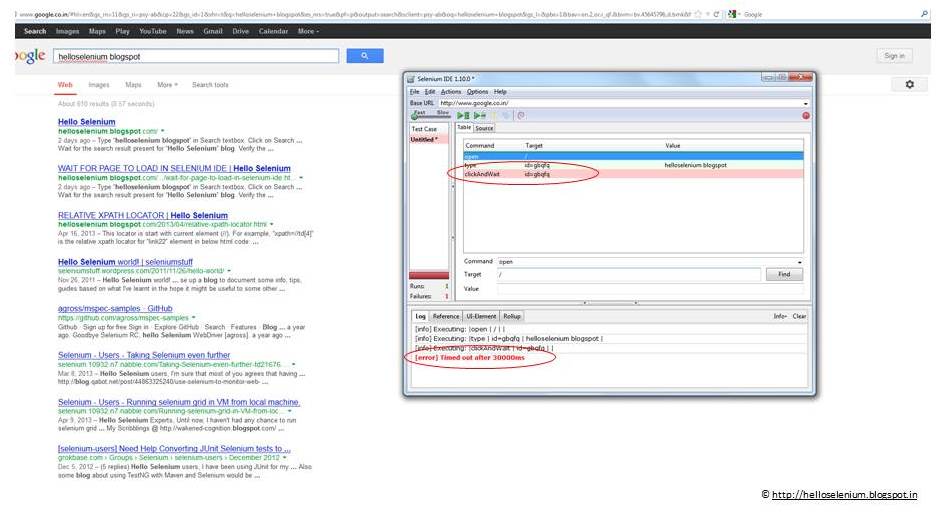Switch to UI-Element tab

(x=481, y=316)
